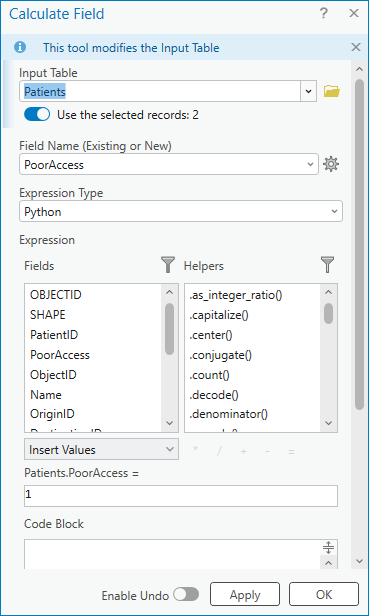
Task: Click Code Block scroll up arrow
Action: click(329, 563)
